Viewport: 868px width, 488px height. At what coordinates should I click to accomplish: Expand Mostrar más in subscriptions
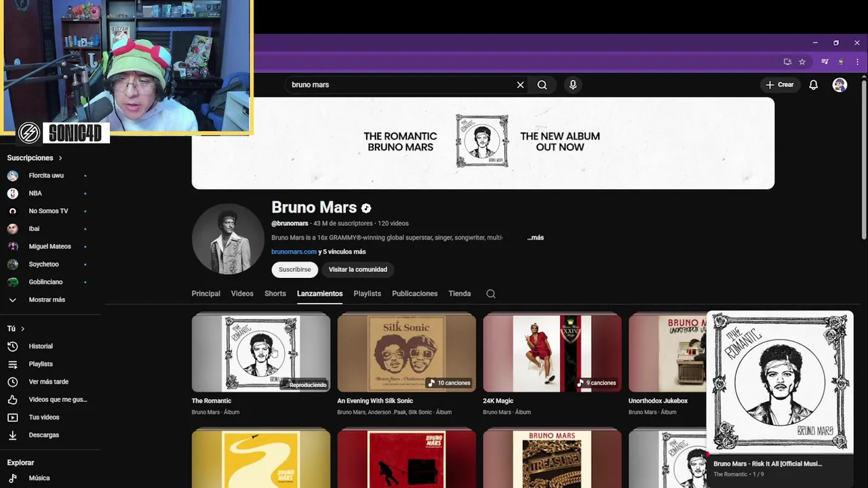pos(47,300)
